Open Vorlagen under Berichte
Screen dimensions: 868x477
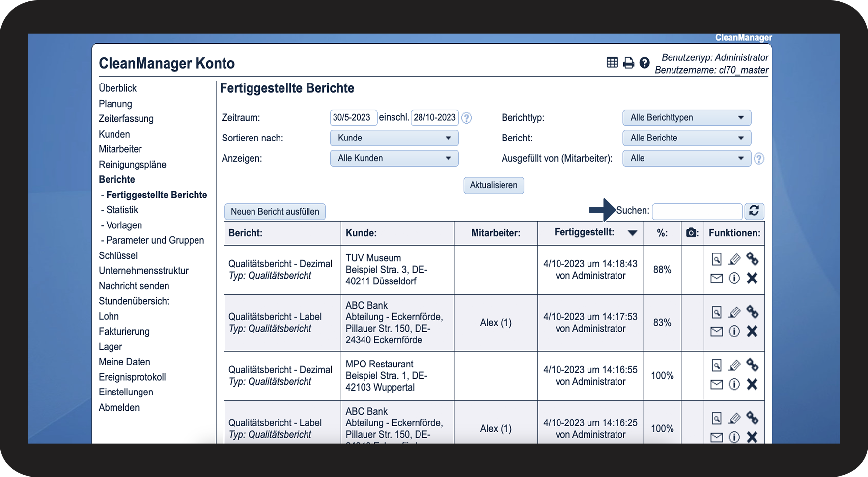point(124,225)
